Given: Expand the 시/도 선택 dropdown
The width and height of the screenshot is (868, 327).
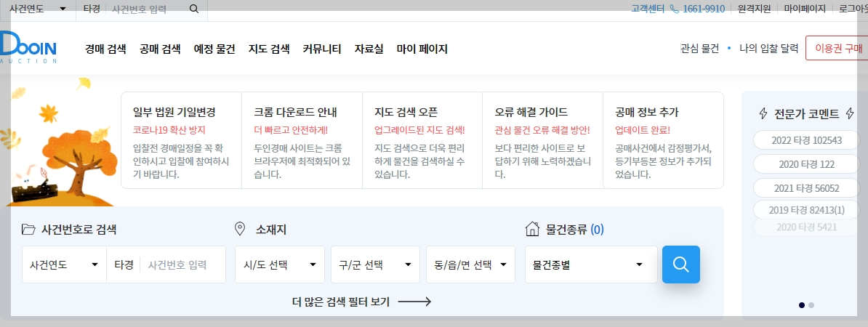Looking at the screenshot, I should (x=280, y=265).
